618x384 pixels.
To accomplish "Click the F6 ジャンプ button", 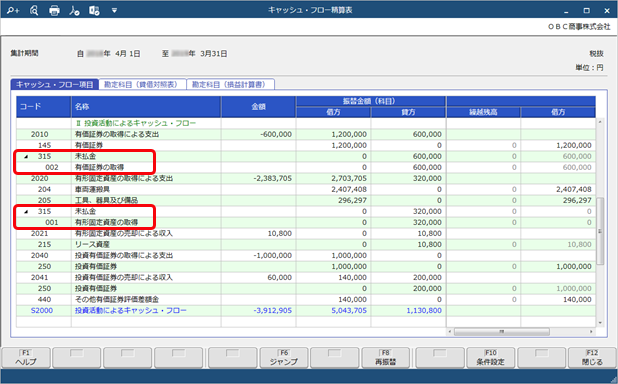I will tap(284, 357).
